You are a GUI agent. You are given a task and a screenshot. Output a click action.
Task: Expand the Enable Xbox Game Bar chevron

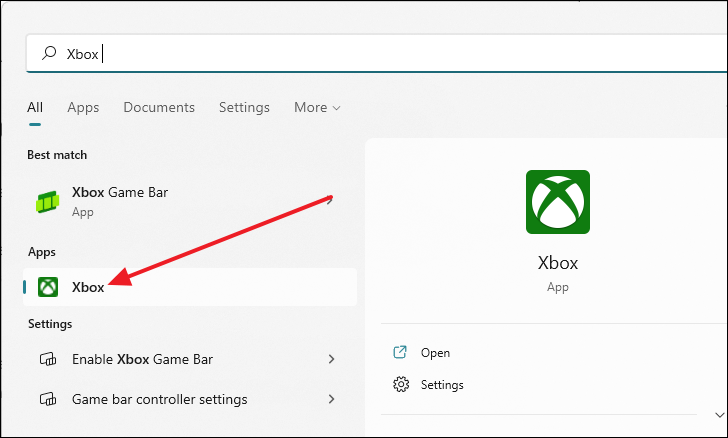pos(332,359)
